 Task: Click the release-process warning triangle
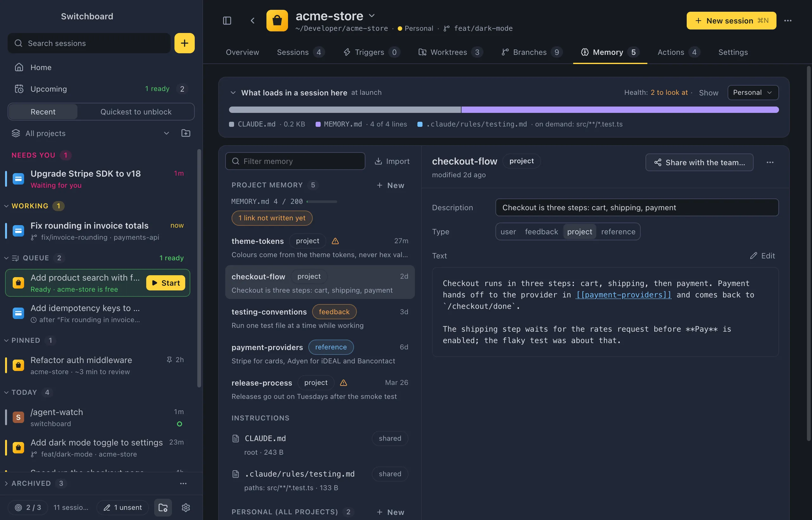point(343,382)
